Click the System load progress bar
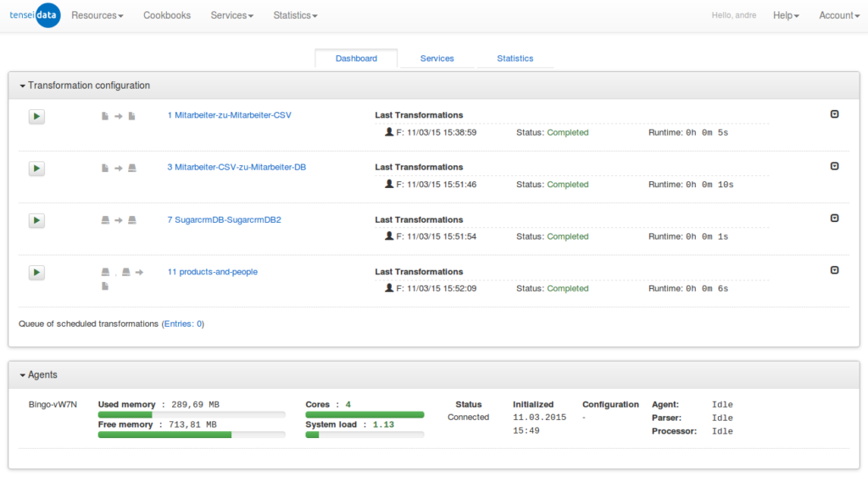Viewport: 868px width, 504px height. [364, 435]
